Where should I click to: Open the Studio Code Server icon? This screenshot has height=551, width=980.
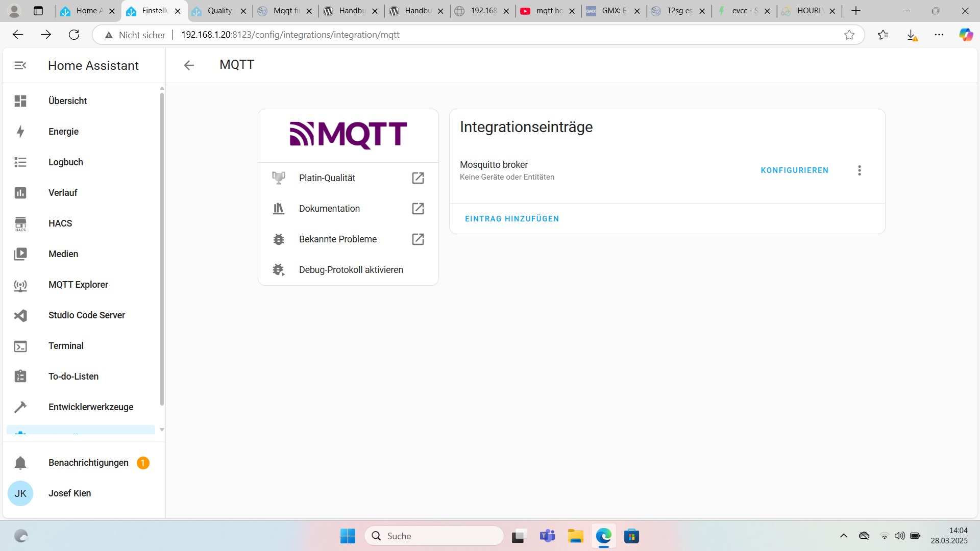20,316
